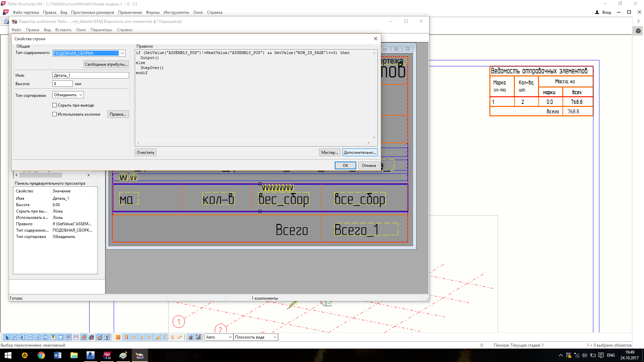Open Tekla Structures 21 from taskbar
The image size is (644, 362).
click(107, 355)
